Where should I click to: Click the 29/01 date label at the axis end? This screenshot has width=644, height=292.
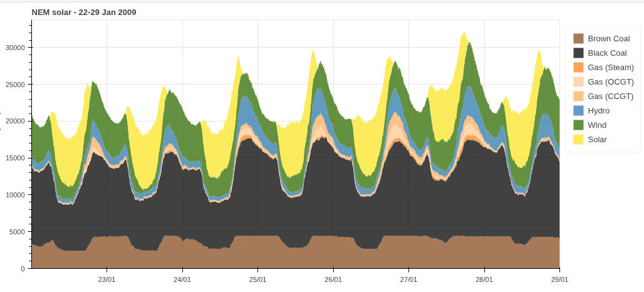tap(559, 279)
